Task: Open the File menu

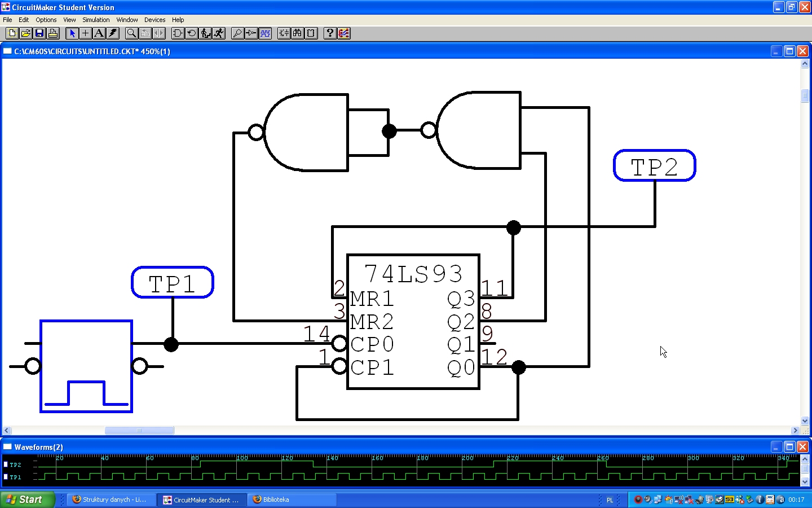Action: [7, 20]
